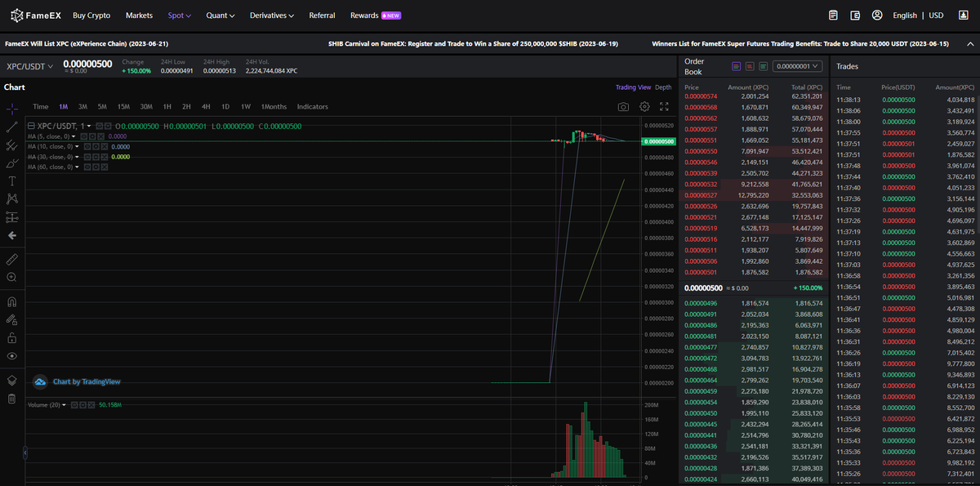Open the orders clipboard icon in header
980x486 pixels.
click(833, 15)
